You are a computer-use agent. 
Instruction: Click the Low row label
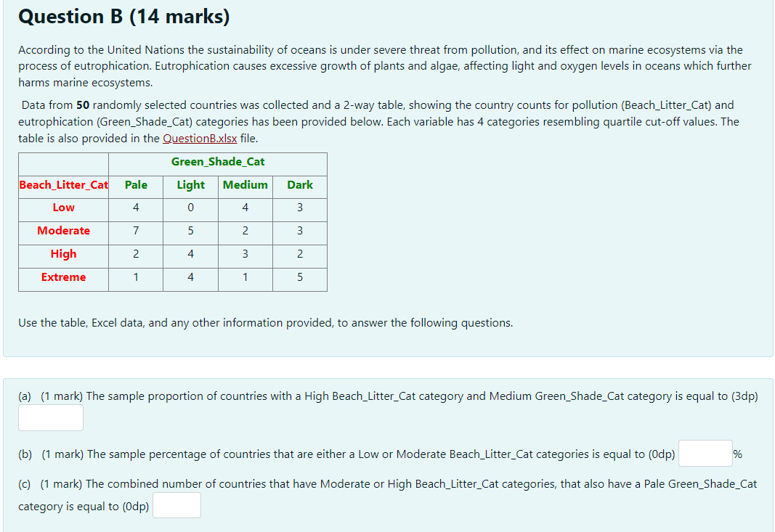point(64,208)
